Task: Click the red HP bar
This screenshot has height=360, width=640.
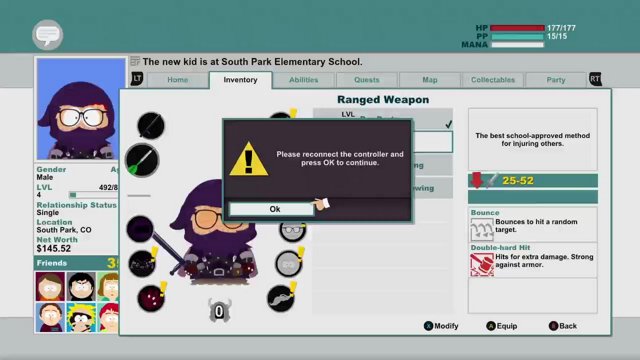Action: (517, 28)
